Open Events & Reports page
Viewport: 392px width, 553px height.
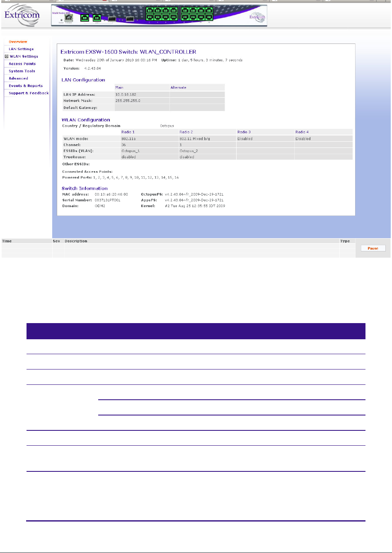click(26, 86)
